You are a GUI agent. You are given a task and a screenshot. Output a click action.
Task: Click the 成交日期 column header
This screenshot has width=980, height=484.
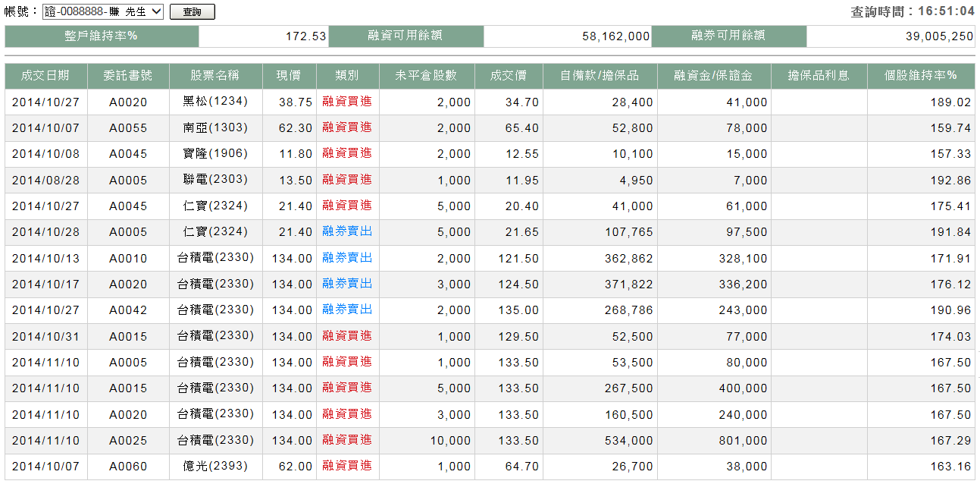[45, 76]
